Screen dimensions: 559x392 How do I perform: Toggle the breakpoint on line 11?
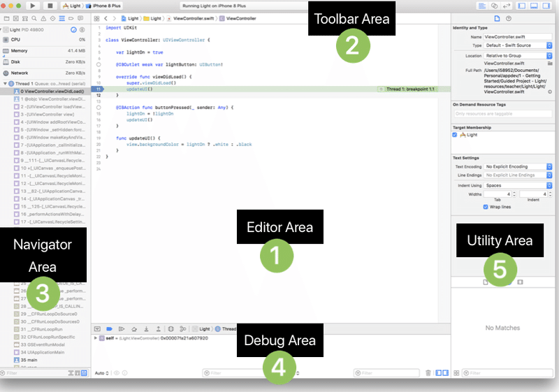point(98,89)
